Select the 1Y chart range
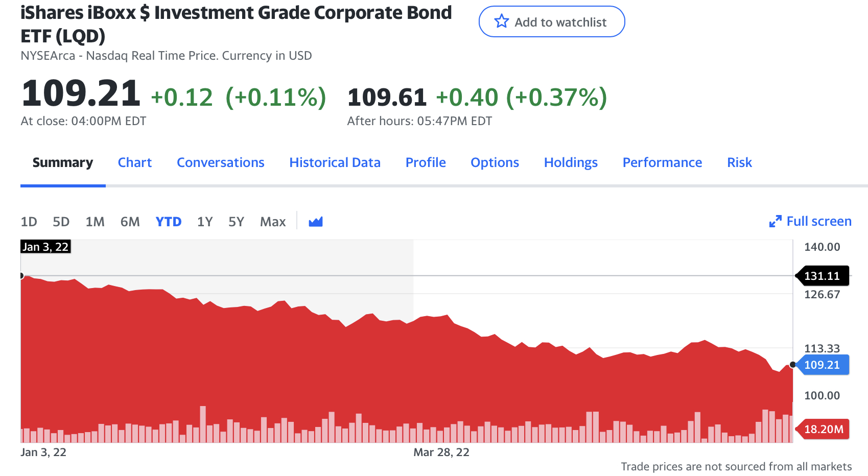 click(205, 222)
